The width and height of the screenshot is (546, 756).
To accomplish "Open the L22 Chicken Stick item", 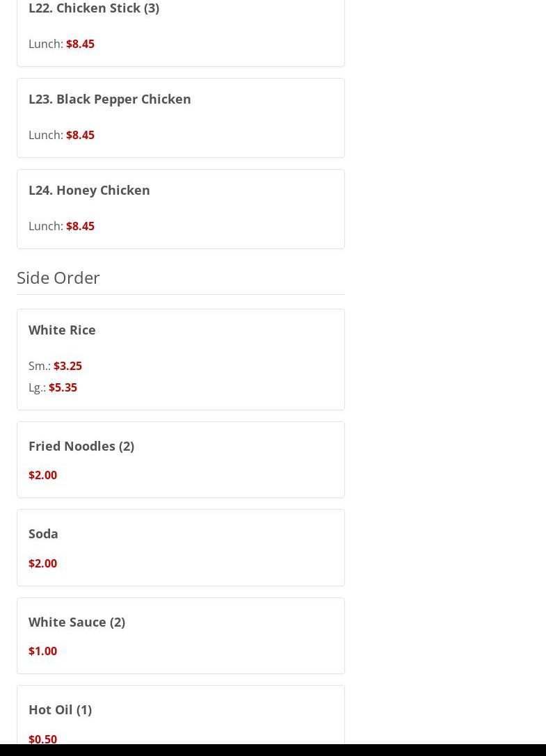I will point(94,8).
